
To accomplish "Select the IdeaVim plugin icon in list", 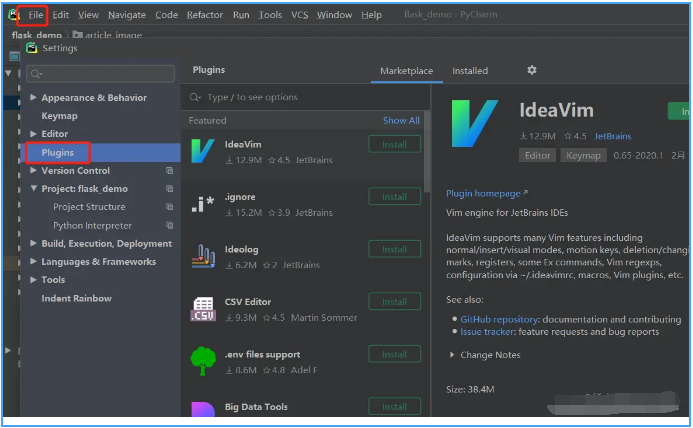I will pyautogui.click(x=202, y=151).
